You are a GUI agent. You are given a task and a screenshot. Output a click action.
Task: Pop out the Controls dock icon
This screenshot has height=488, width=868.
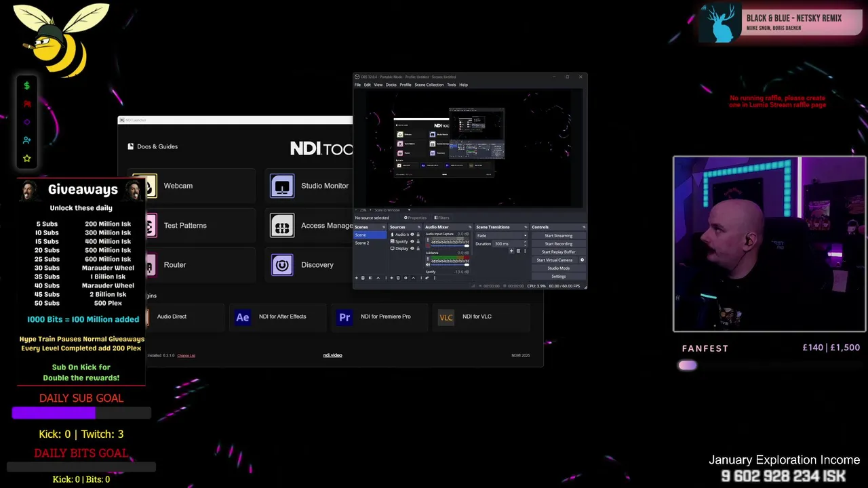pos(584,227)
